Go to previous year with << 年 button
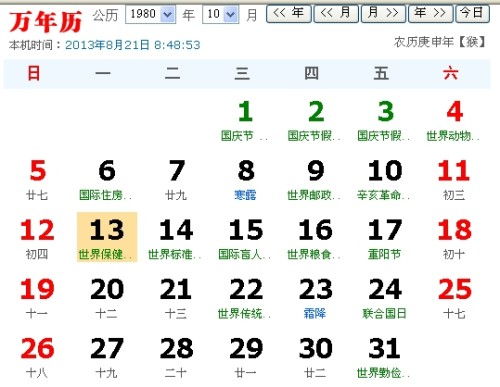 (x=289, y=13)
